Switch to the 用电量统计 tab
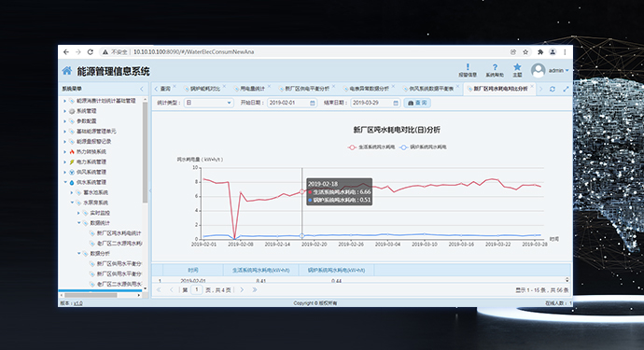The height and width of the screenshot is (350, 644). [x=252, y=89]
